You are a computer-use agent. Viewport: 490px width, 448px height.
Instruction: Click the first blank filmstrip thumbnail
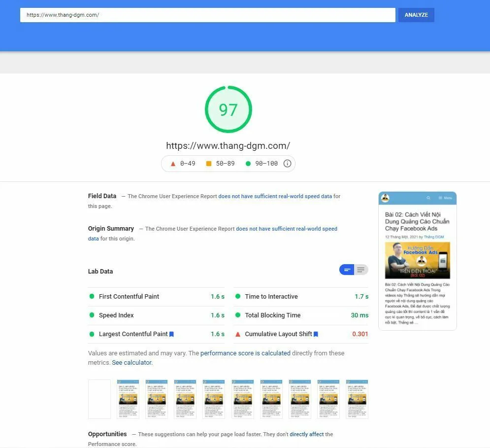99,399
